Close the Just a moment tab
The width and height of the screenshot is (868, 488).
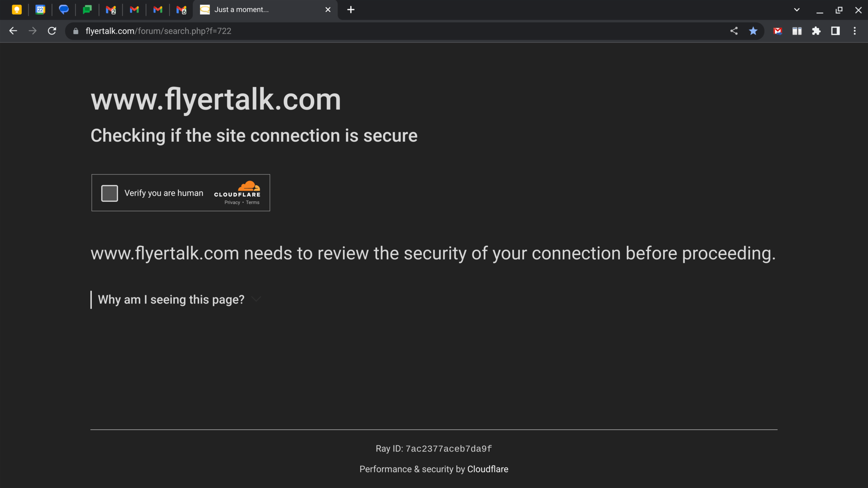pyautogui.click(x=328, y=10)
